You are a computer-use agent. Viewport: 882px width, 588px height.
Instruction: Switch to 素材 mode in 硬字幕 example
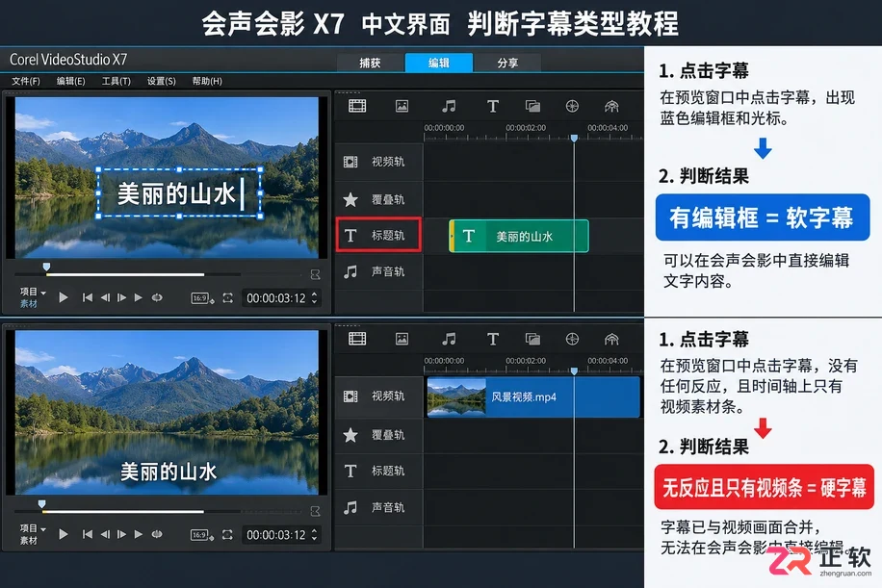[29, 540]
